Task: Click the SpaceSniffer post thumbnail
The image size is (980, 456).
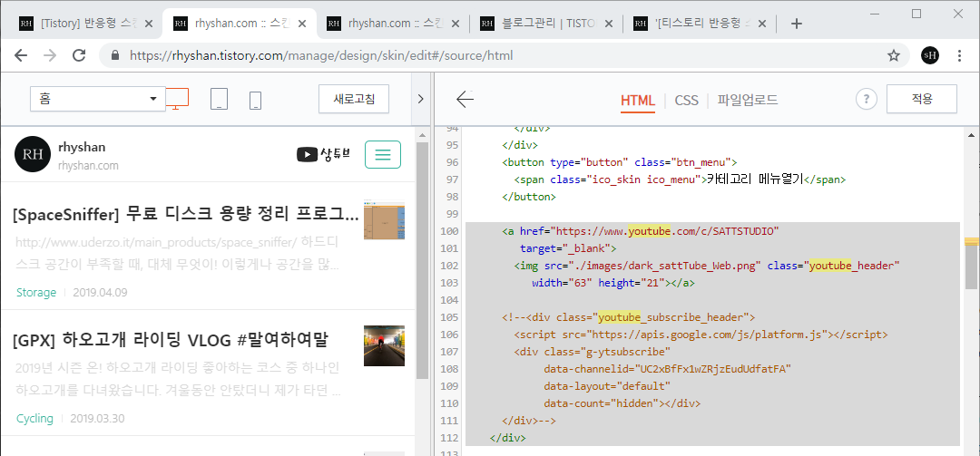Action: click(x=385, y=220)
